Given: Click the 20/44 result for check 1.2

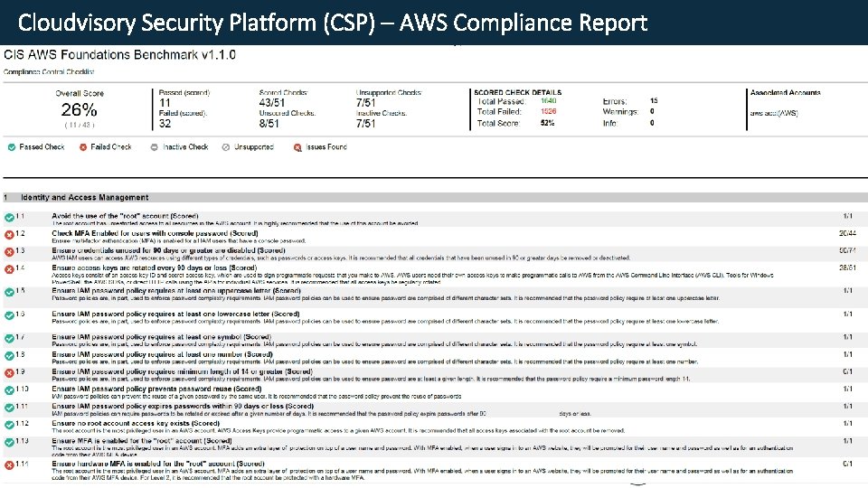Looking at the screenshot, I should click(846, 233).
